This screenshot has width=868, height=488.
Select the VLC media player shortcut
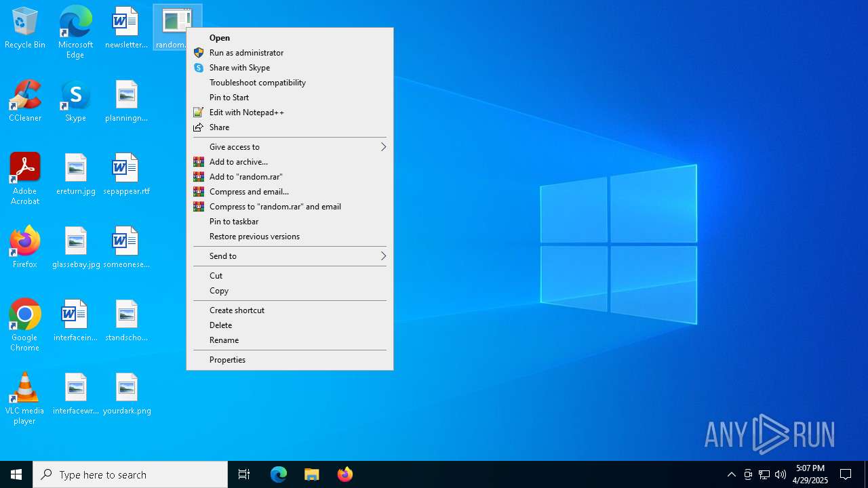click(25, 399)
